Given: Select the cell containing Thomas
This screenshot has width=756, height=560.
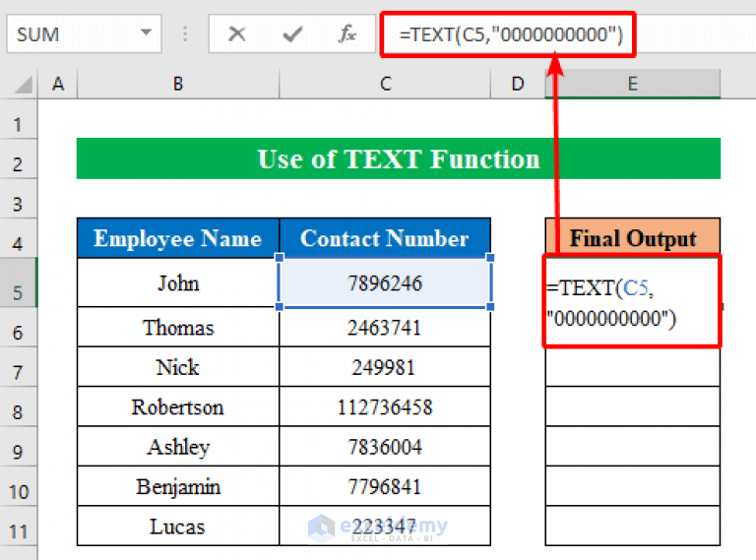Looking at the screenshot, I should 178,327.
